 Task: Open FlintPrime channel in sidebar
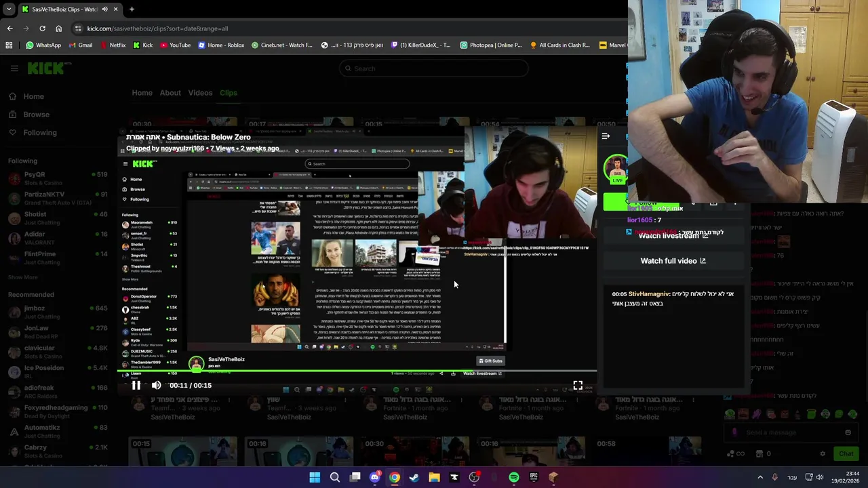pyautogui.click(x=58, y=258)
